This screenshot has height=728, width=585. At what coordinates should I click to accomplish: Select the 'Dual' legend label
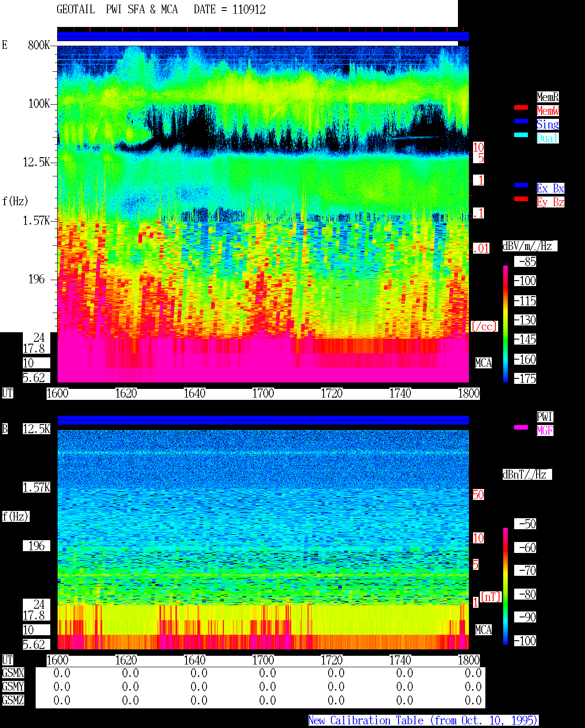point(548,138)
